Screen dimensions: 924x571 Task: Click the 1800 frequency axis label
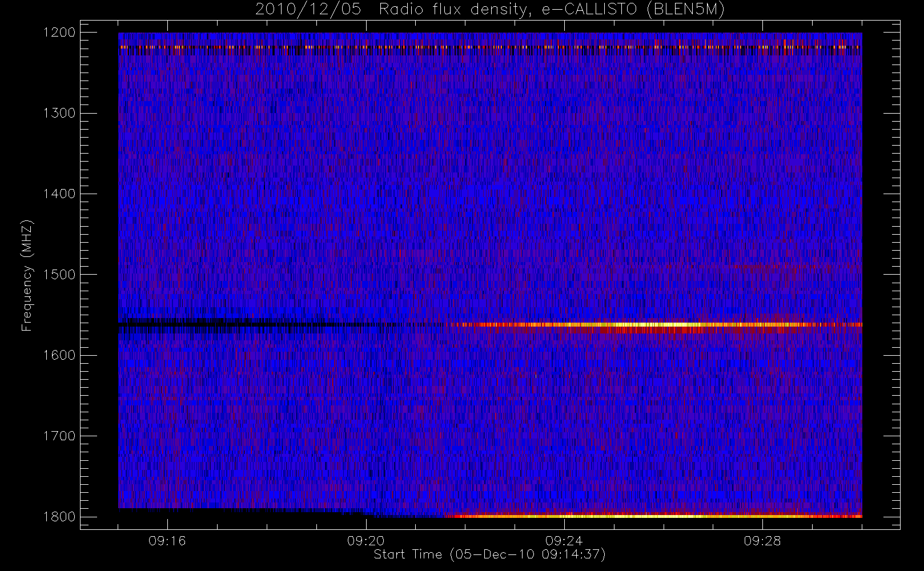click(x=59, y=517)
